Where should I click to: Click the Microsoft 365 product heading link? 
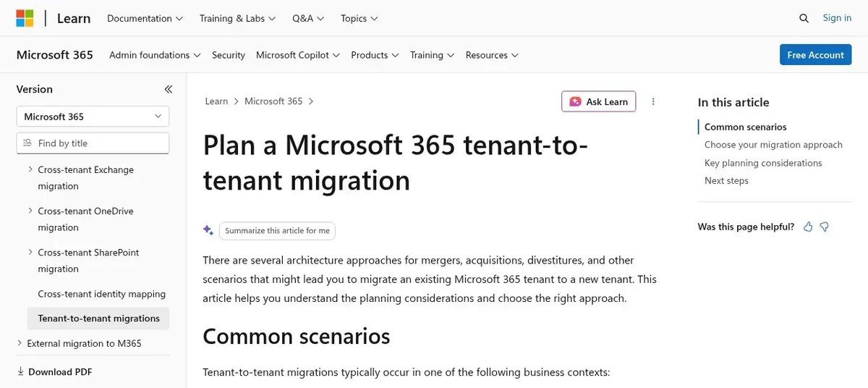[55, 55]
